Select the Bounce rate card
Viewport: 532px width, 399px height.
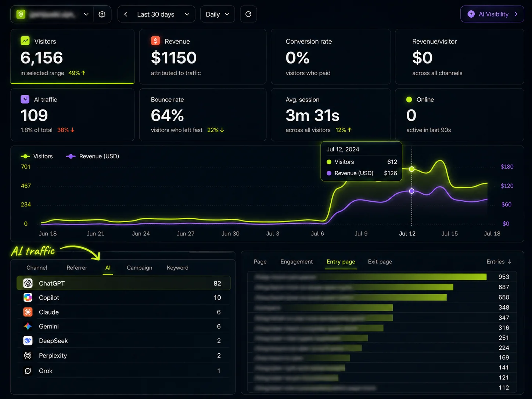point(203,115)
